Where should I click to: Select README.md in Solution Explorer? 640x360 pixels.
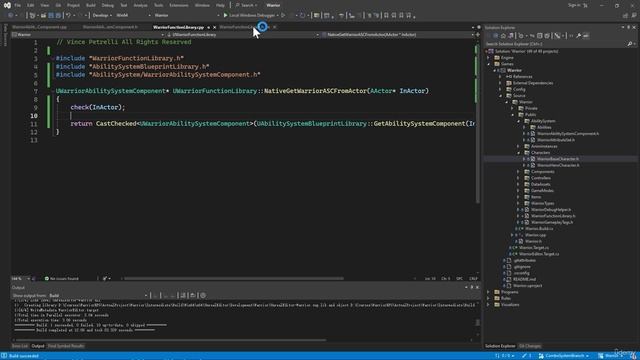(x=524, y=279)
